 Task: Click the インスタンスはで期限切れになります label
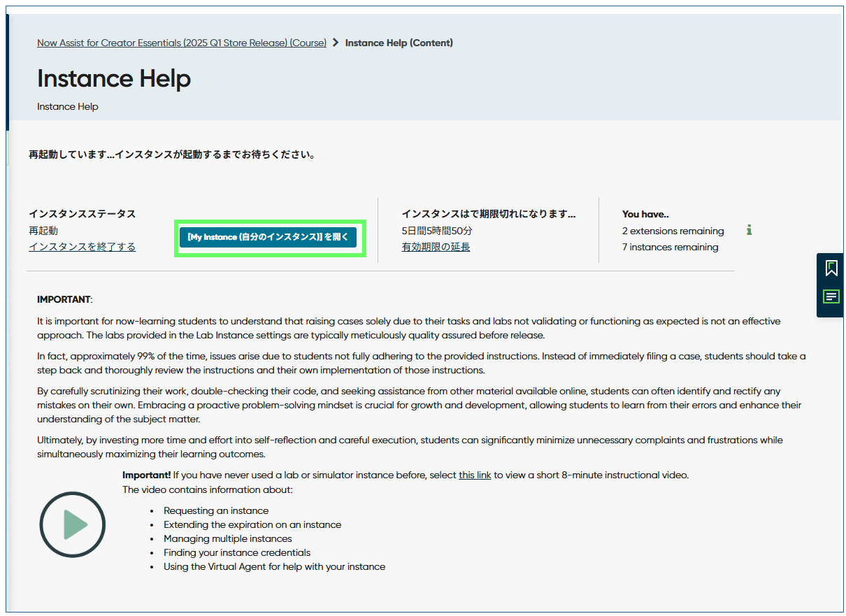(489, 214)
